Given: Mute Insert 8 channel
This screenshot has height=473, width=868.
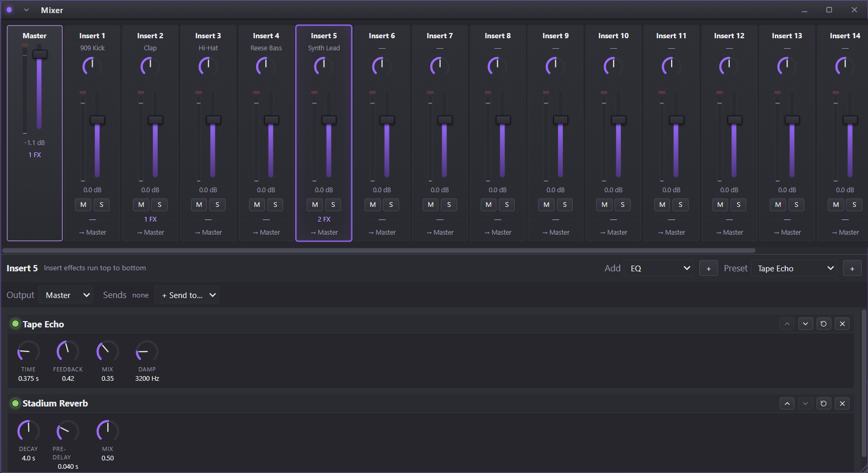Looking at the screenshot, I should pos(488,205).
